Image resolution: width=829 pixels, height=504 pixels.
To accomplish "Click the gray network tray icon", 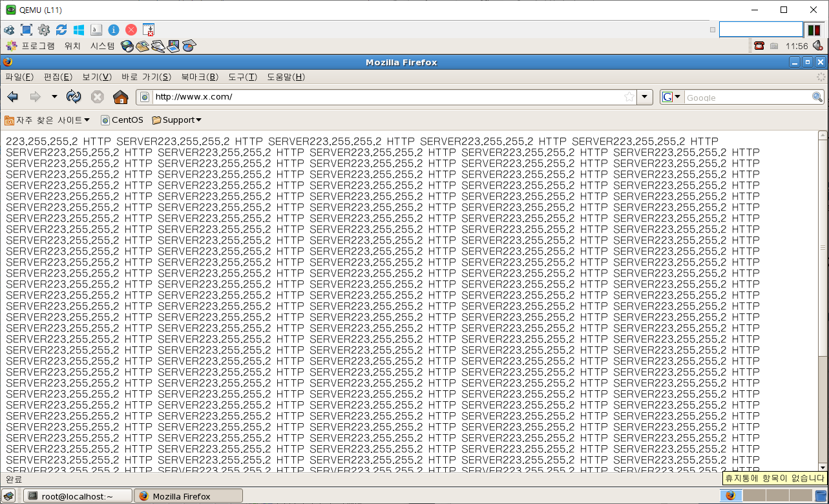I will [x=774, y=46].
